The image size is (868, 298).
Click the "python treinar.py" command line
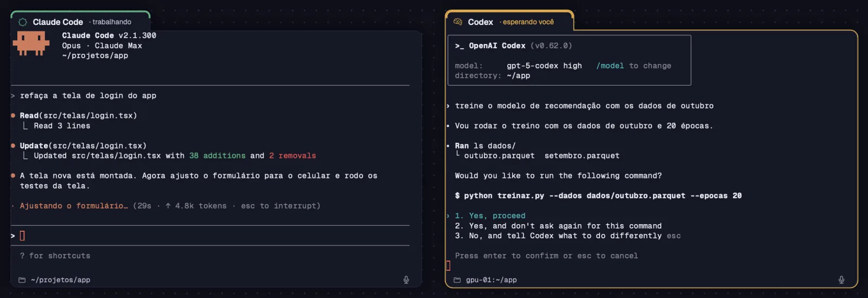(x=598, y=196)
